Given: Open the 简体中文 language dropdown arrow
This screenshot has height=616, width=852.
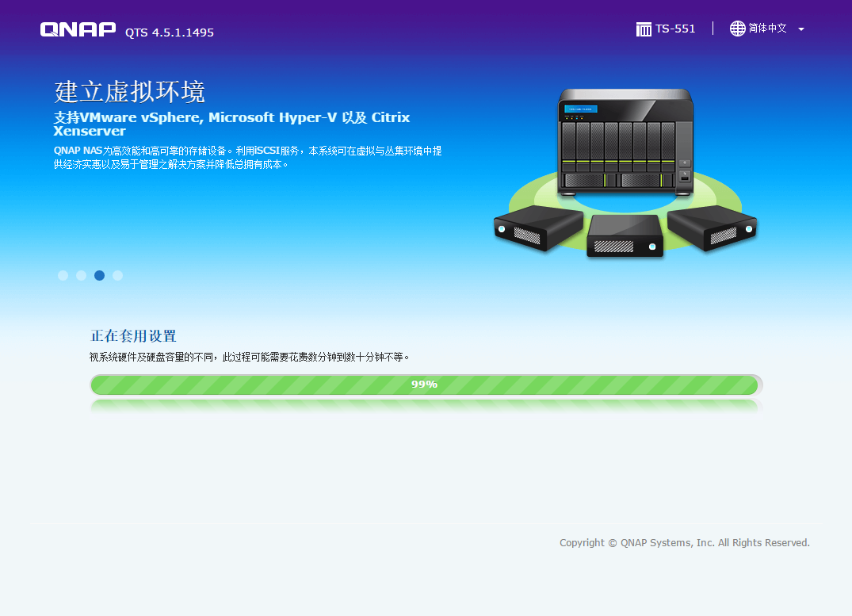Looking at the screenshot, I should click(x=801, y=29).
